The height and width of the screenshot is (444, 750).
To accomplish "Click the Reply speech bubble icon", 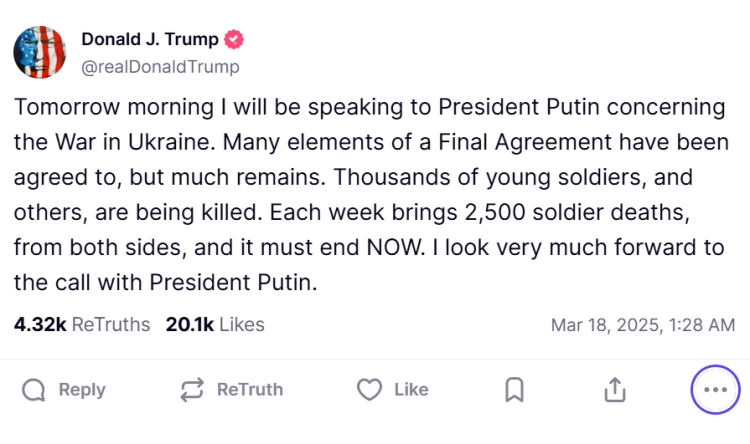I will click(33, 390).
